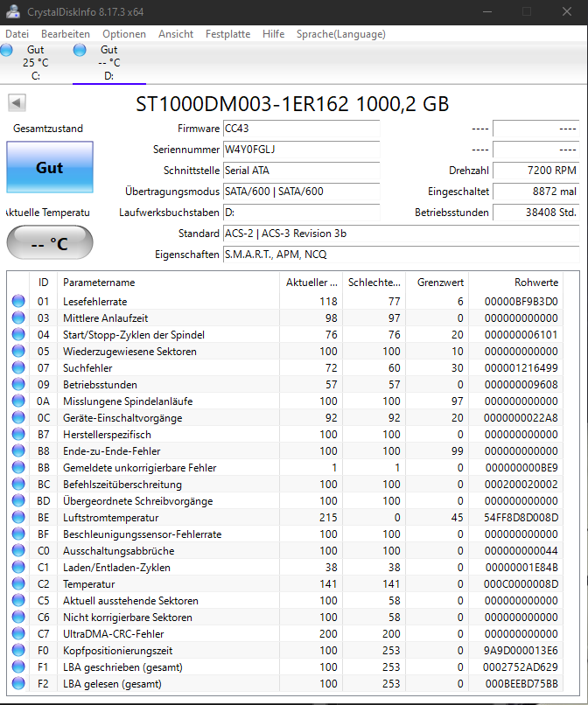Click status orb of Suchfehler row

[x=18, y=367]
